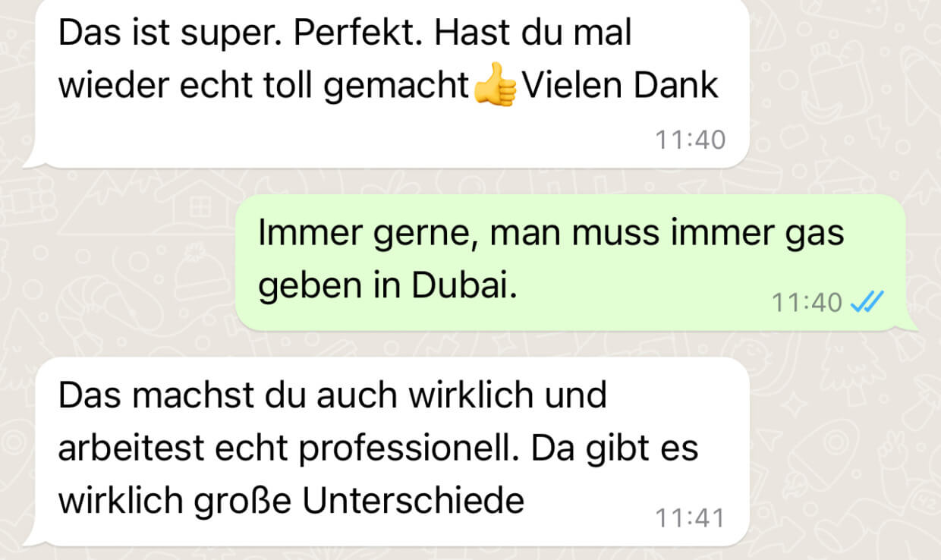Click the blue double-check read receipt
Screen dimensions: 941x560
pyautogui.click(x=867, y=303)
